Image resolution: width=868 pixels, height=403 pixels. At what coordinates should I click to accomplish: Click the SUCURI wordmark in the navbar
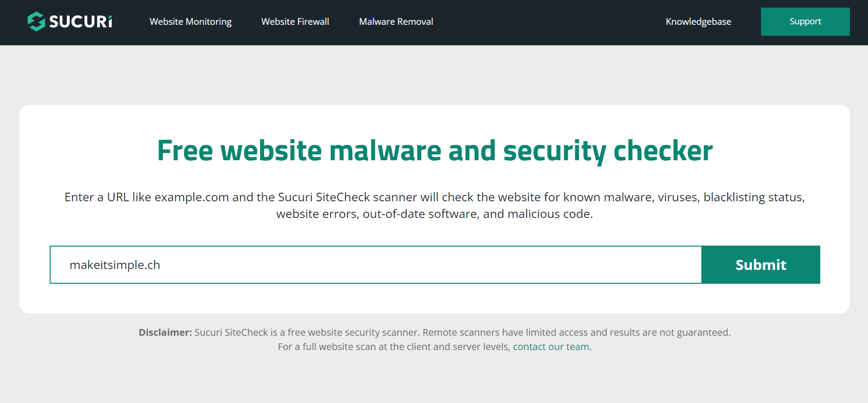click(81, 21)
